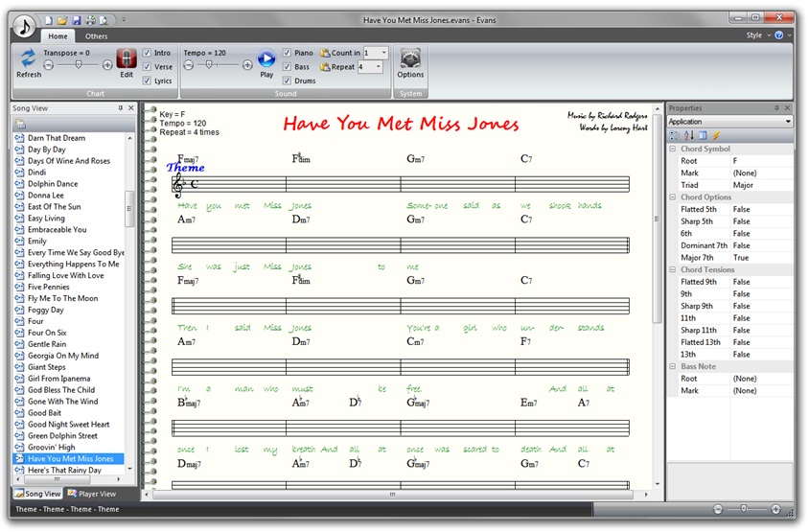Open the Application dropdown in Properties
The height and width of the screenshot is (532, 809).
[788, 122]
